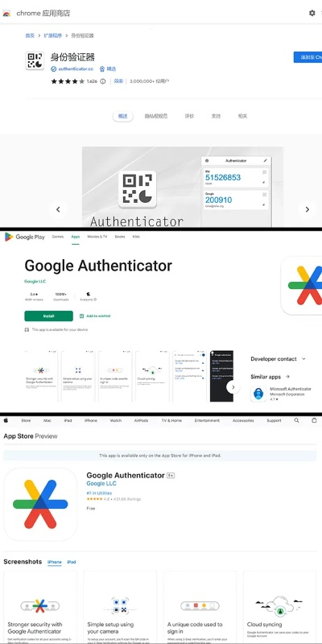Click the rating info circle icon

click(x=103, y=81)
